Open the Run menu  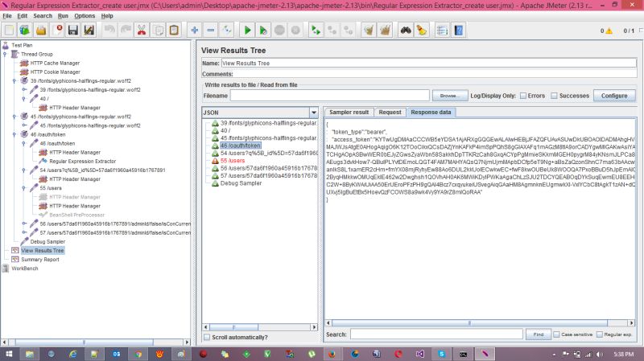pos(63,15)
